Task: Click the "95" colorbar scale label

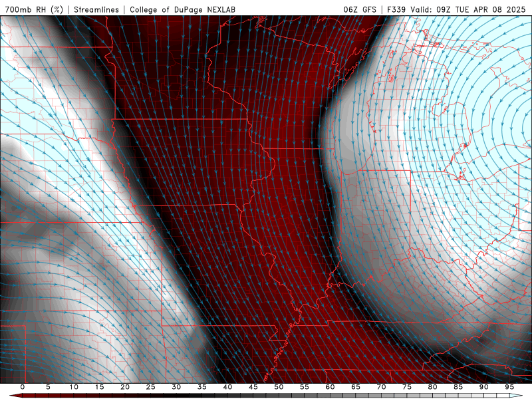Action: pos(509,387)
